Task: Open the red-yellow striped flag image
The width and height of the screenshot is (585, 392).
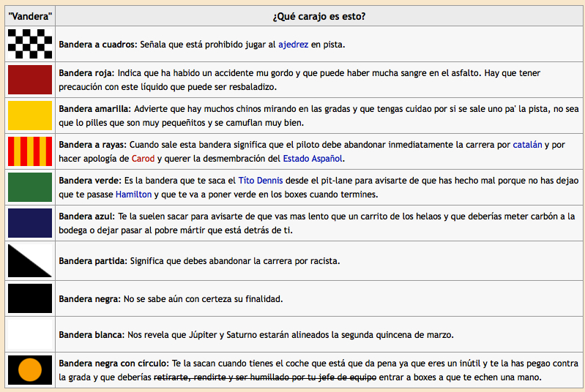Action: (29, 151)
